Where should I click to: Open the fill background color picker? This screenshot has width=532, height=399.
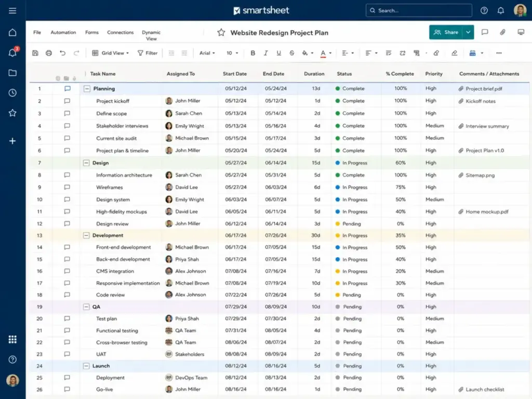[x=308, y=53]
